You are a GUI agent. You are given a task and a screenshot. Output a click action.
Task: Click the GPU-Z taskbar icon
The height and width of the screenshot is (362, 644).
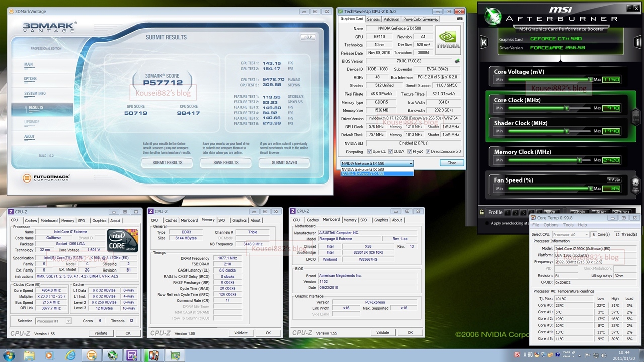coord(175,355)
